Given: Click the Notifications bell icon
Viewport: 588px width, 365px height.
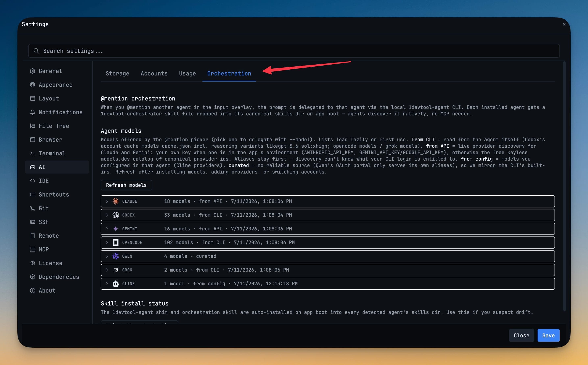Looking at the screenshot, I should (32, 112).
